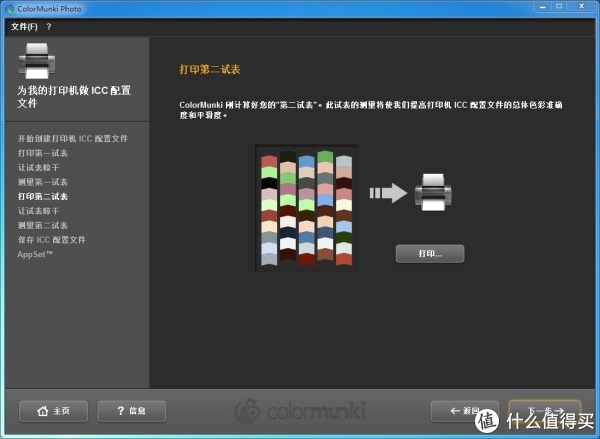Click sidebar title 为我的打印机做 ICC 配置文件
The image size is (600, 439).
[x=74, y=96]
